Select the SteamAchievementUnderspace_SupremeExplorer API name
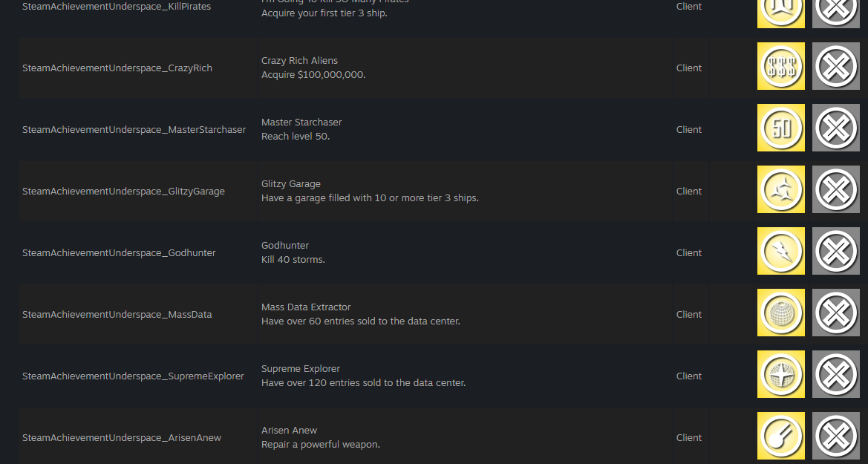Screen dimensions: 868x464 click(x=133, y=376)
